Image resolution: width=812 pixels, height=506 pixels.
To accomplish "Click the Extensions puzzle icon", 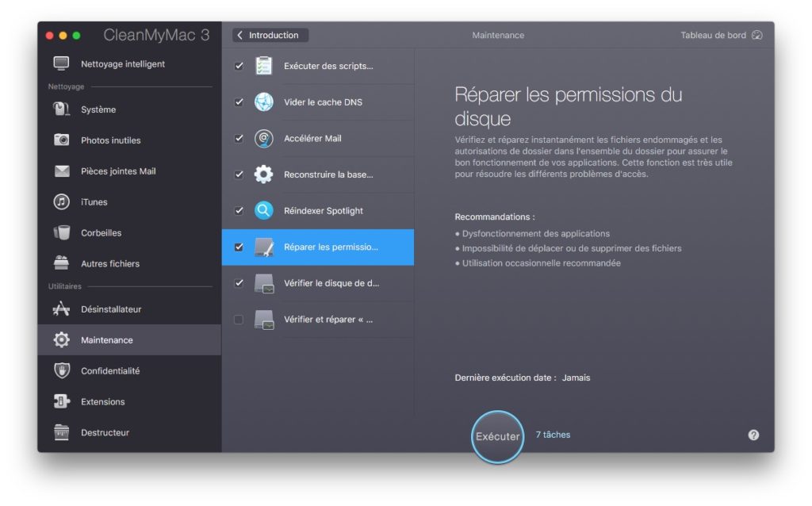I will (x=61, y=401).
